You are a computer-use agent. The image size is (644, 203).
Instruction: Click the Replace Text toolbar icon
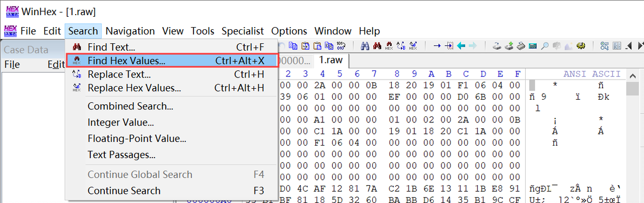pyautogui.click(x=401, y=45)
